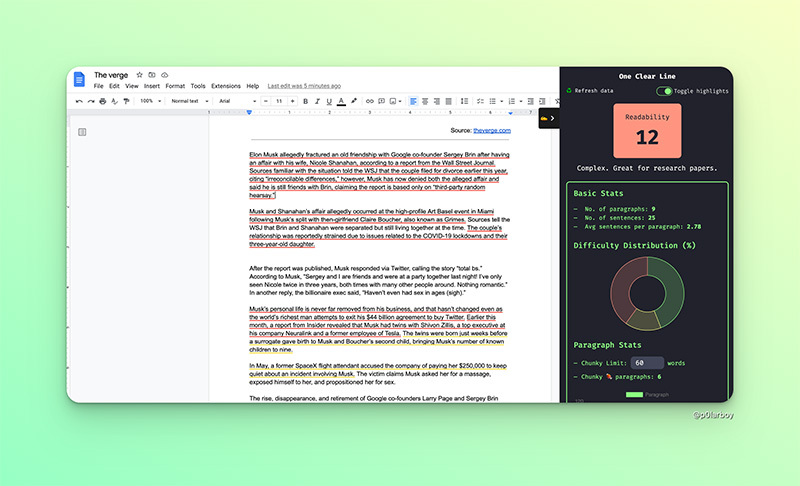Screen dimensions: 800x486
Task: Justify the text alignment
Action: (448, 101)
